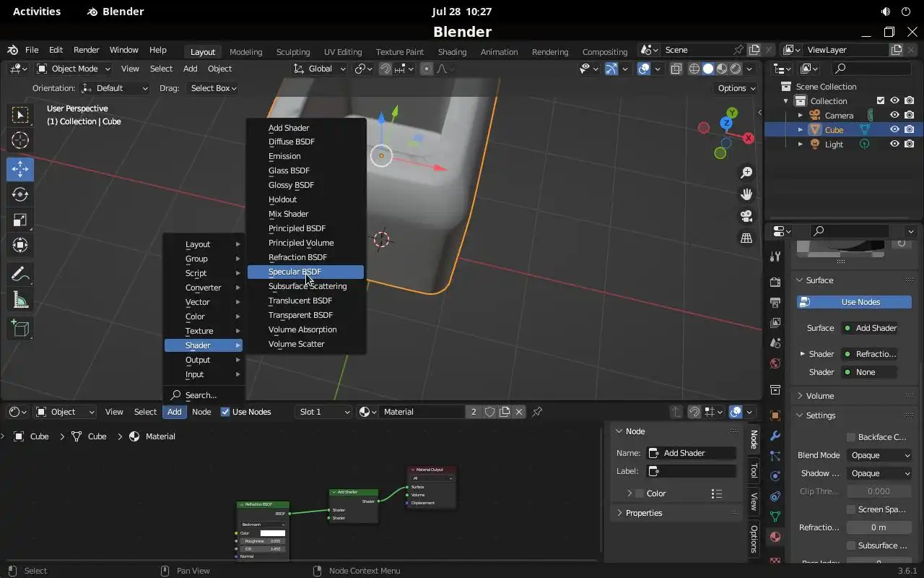
Task: Open the Modifiers wrench properties tab
Action: point(775,436)
